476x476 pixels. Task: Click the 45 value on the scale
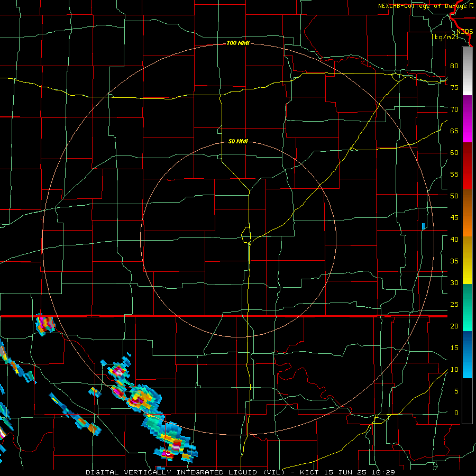[454, 218]
